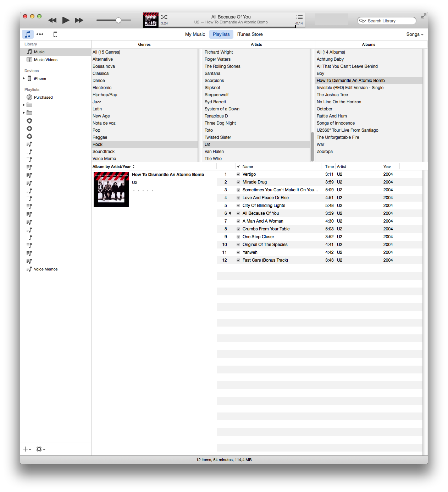
Task: Select The Joshua Tree album
Action: coord(369,95)
